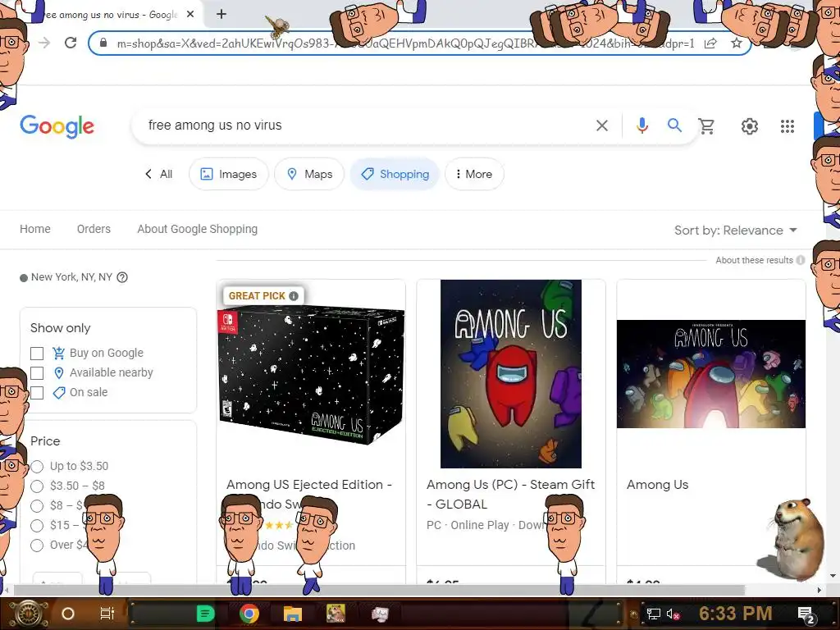The image size is (840, 630).
Task: Open the plain 'Among Us' product title
Action: click(657, 485)
